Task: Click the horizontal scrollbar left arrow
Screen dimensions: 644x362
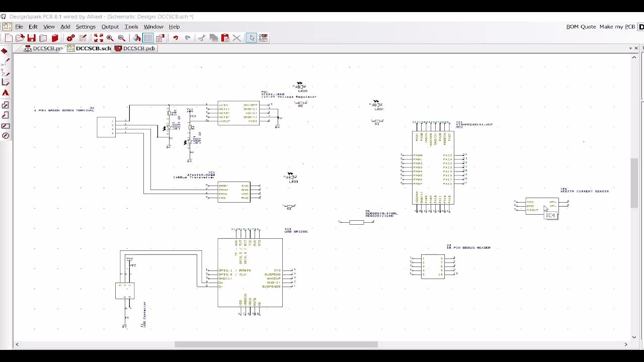Action: 17,344
